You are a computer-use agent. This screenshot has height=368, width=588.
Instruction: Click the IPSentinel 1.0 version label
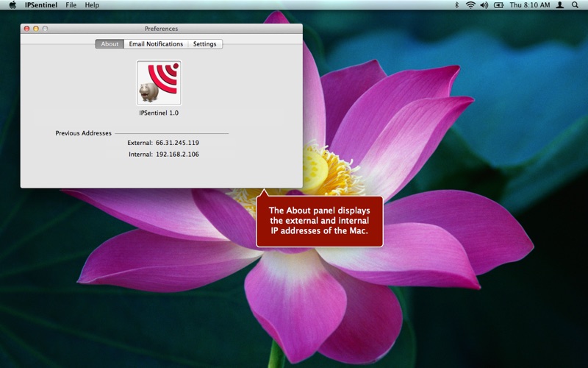pos(159,113)
